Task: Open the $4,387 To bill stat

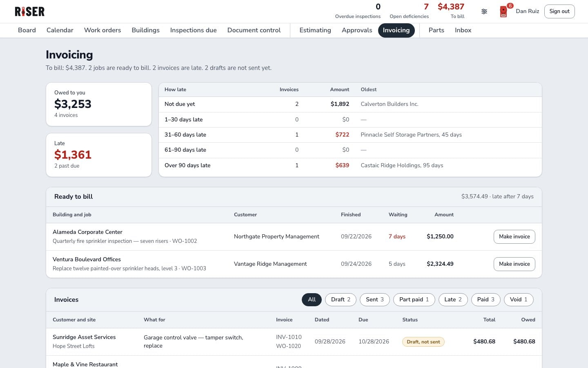Action: [x=451, y=11]
